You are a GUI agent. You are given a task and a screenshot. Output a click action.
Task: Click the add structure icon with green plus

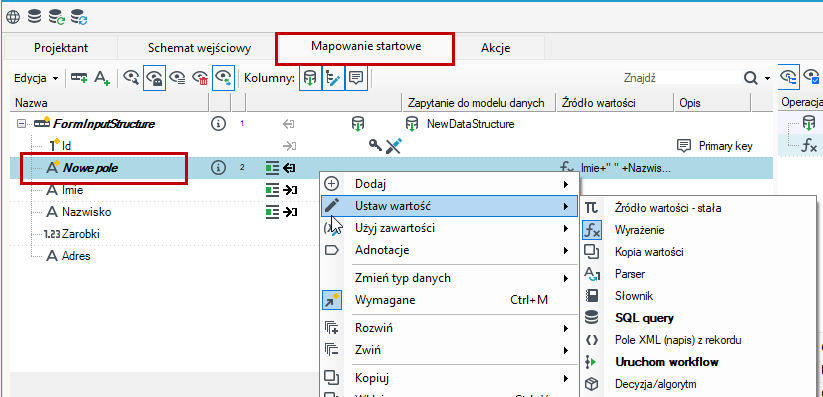point(79,78)
